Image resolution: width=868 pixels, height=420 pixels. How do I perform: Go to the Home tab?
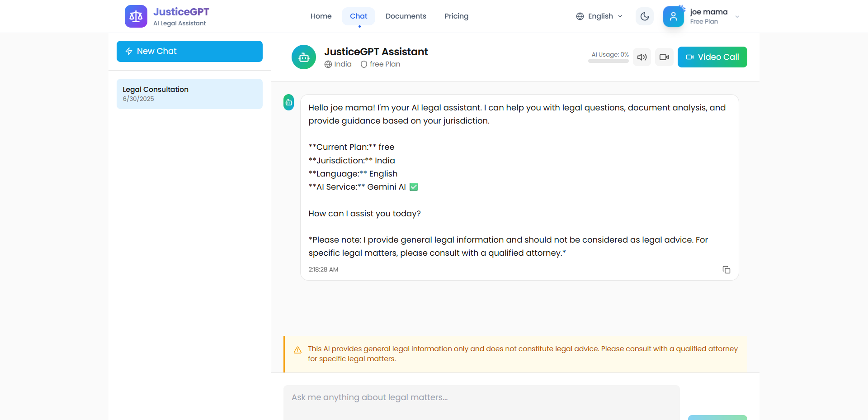[x=321, y=16]
